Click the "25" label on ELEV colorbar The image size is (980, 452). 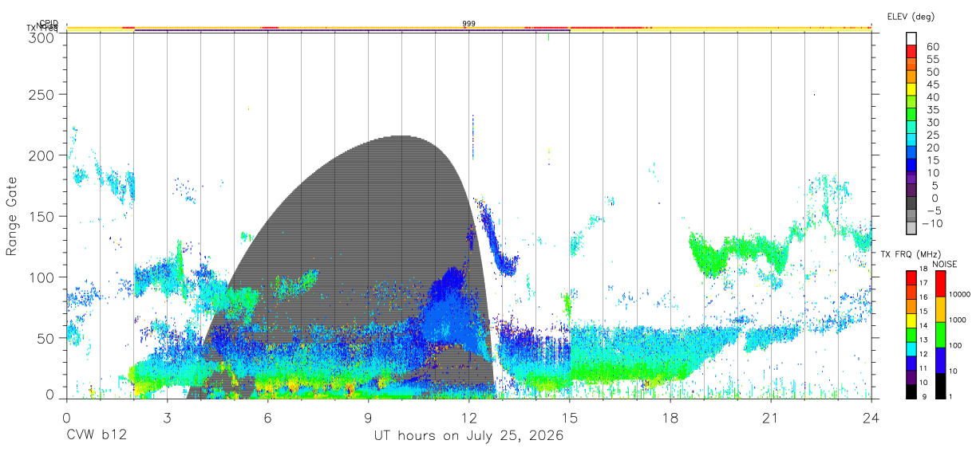click(x=932, y=136)
